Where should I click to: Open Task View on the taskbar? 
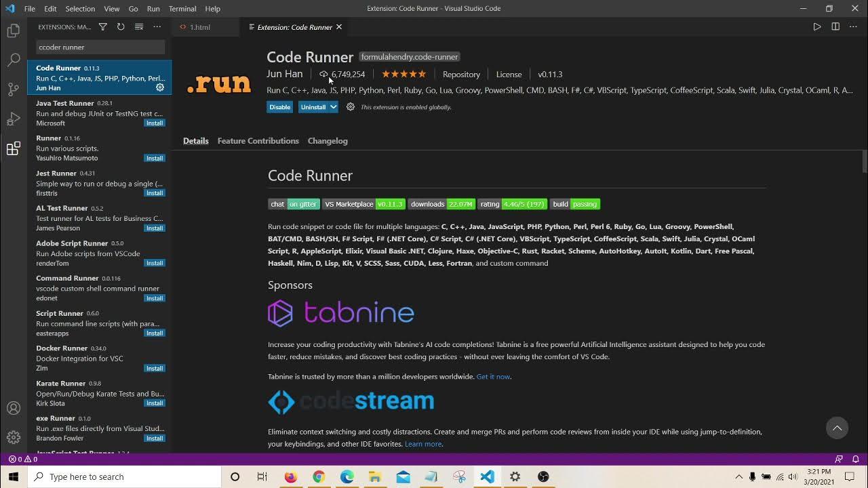[x=262, y=476]
